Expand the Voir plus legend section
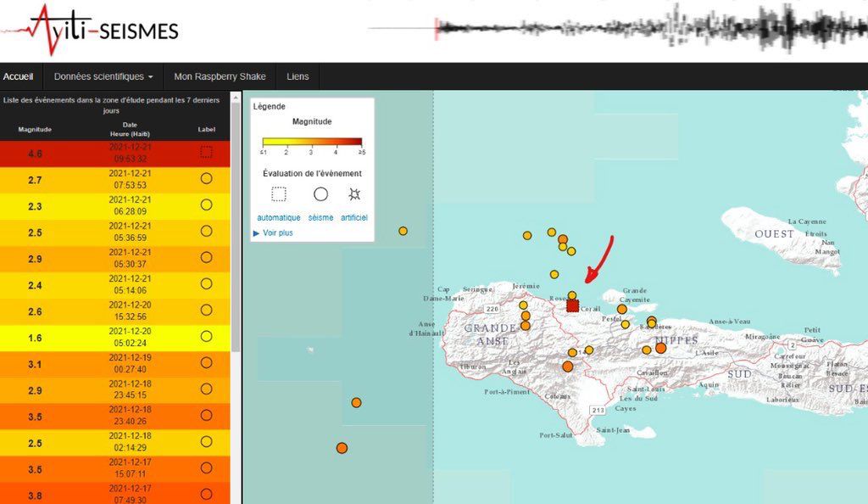Screen dimensions: 868x504 (x=273, y=233)
